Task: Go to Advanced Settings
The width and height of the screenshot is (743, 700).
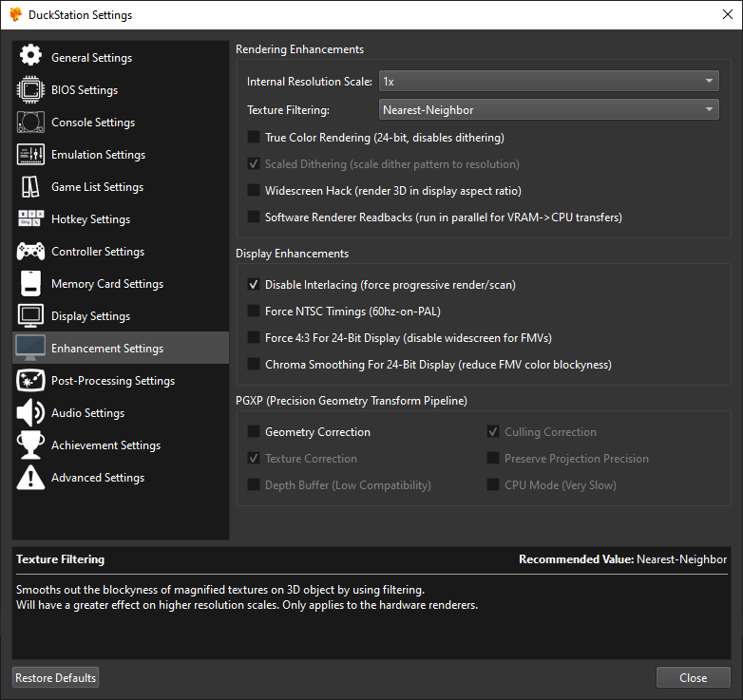Action: pos(121,477)
